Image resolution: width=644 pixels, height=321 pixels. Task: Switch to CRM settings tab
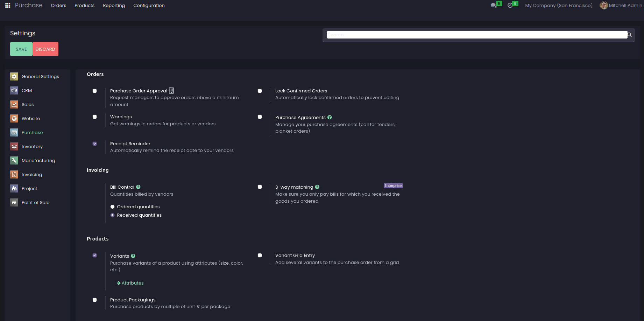[27, 90]
